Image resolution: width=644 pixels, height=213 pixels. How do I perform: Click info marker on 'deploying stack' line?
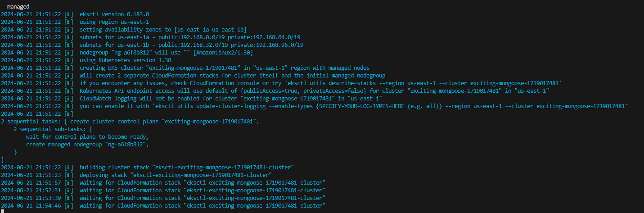tap(69, 175)
